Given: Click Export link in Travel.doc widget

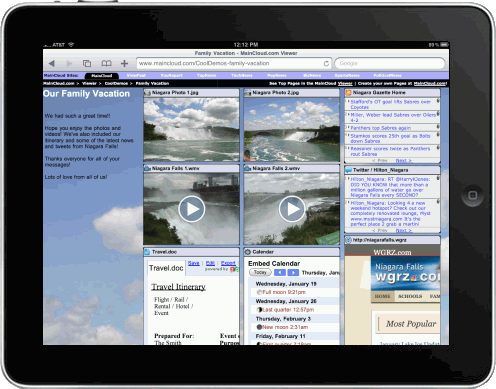Looking at the screenshot, I should 228,263.
